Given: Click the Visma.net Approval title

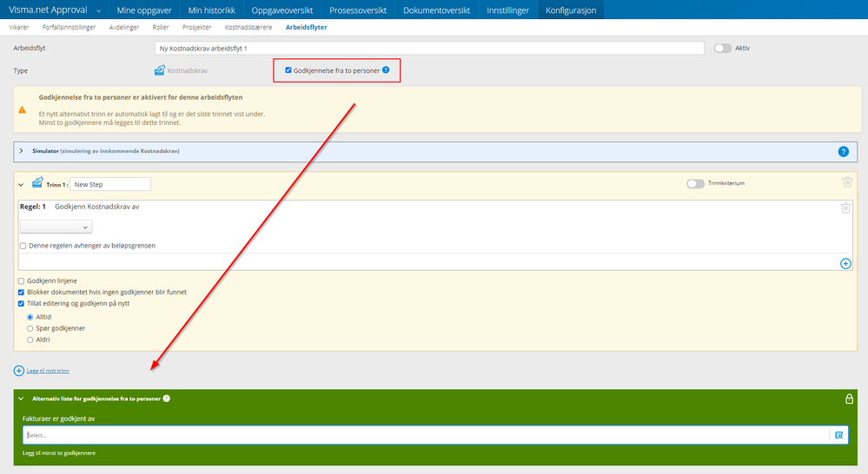Looking at the screenshot, I should [x=48, y=10].
